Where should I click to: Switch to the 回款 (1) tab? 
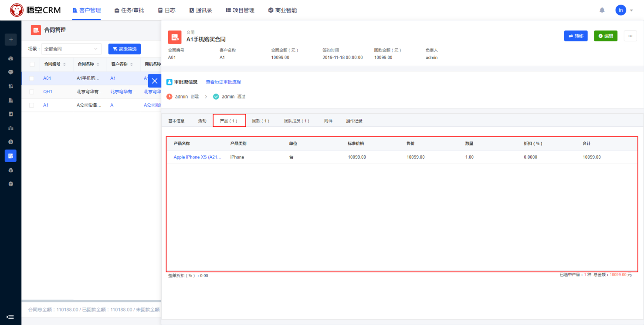click(x=261, y=121)
